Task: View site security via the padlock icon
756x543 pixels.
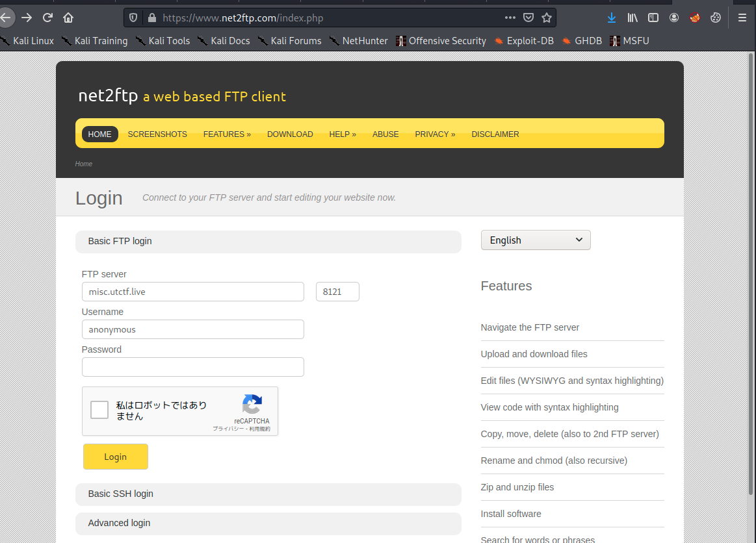Action: tap(152, 18)
